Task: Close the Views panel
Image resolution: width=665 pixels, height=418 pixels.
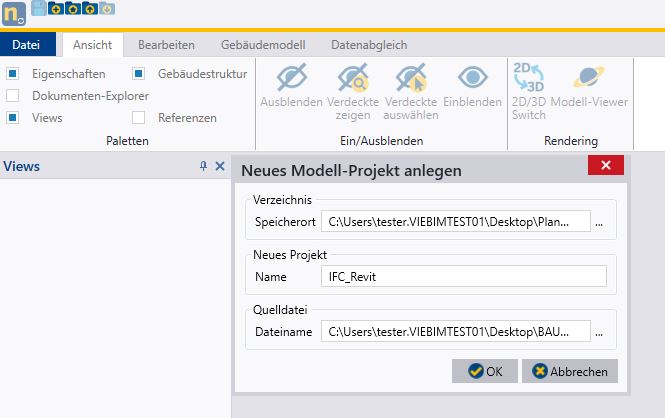Action: 220,167
